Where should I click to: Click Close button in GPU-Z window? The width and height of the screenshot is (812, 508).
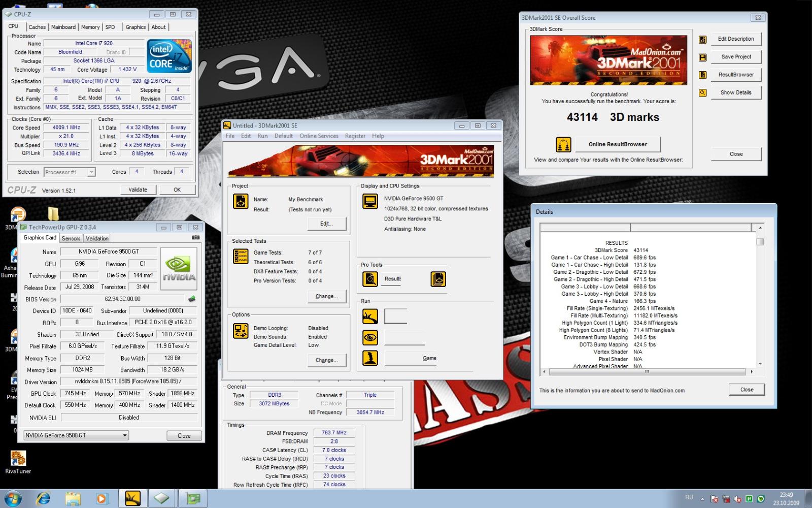tap(184, 436)
